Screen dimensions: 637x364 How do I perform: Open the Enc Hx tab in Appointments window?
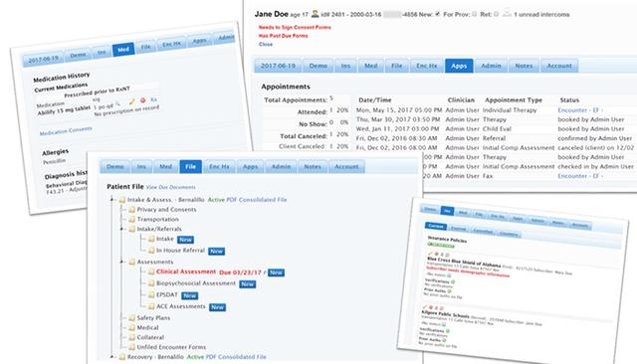(x=427, y=66)
